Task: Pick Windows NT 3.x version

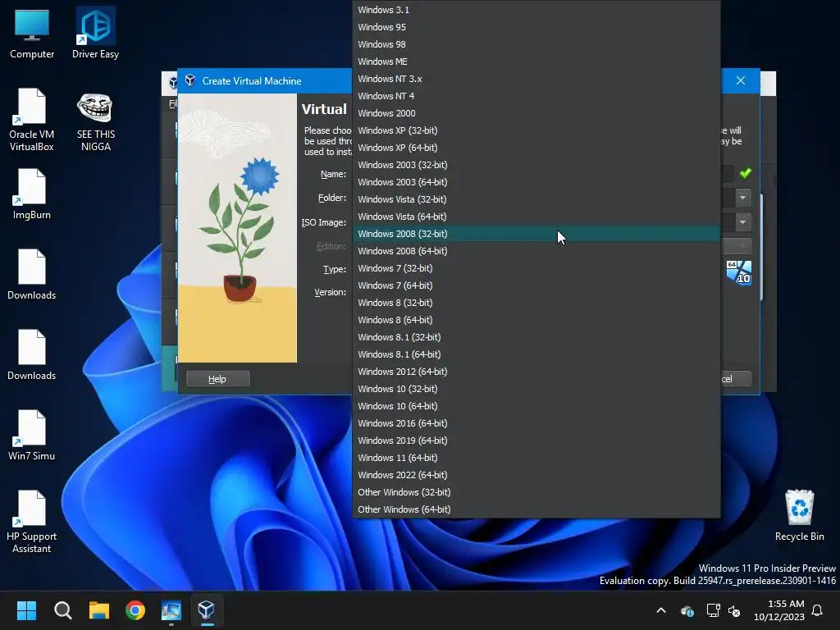Action: [x=536, y=79]
